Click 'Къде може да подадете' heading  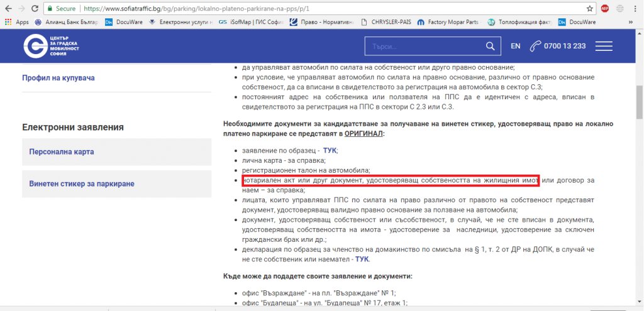point(318,276)
